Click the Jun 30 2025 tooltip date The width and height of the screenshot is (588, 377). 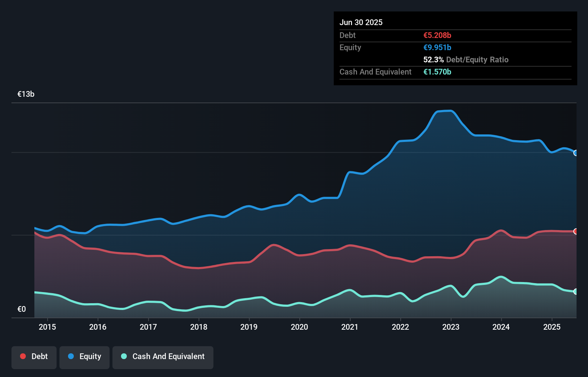pos(361,23)
